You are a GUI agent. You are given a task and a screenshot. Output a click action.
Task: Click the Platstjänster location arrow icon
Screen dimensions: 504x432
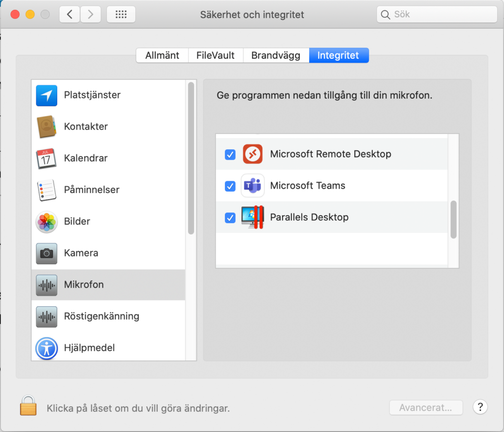(47, 96)
